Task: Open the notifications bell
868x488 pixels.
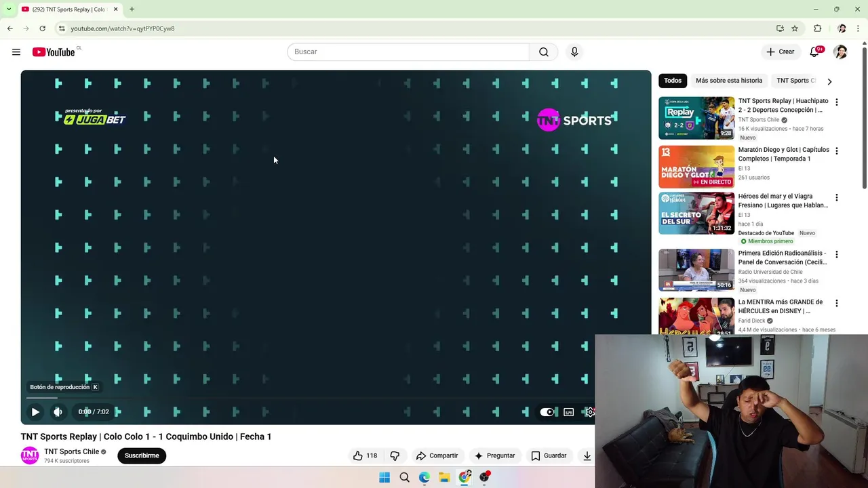Action: (x=814, y=52)
